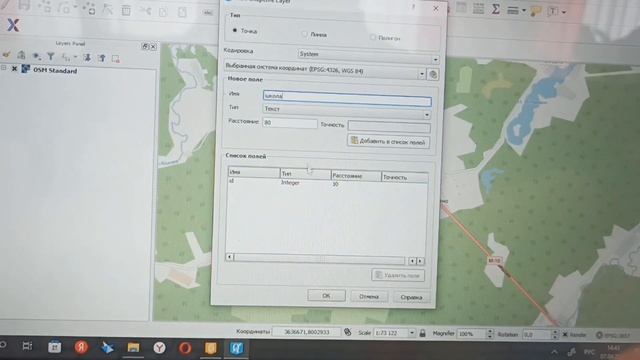Open layer styling brush icon in Layers Panel
The image size is (640, 360).
click(x=6, y=55)
